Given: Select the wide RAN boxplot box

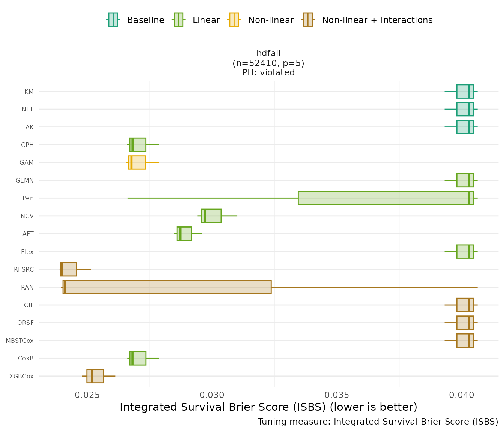Looking at the screenshot, I should [167, 287].
